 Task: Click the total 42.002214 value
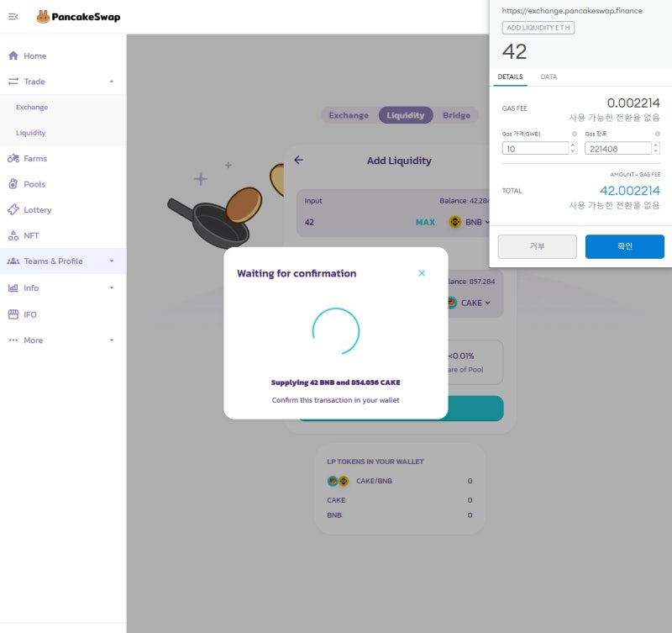pos(629,191)
